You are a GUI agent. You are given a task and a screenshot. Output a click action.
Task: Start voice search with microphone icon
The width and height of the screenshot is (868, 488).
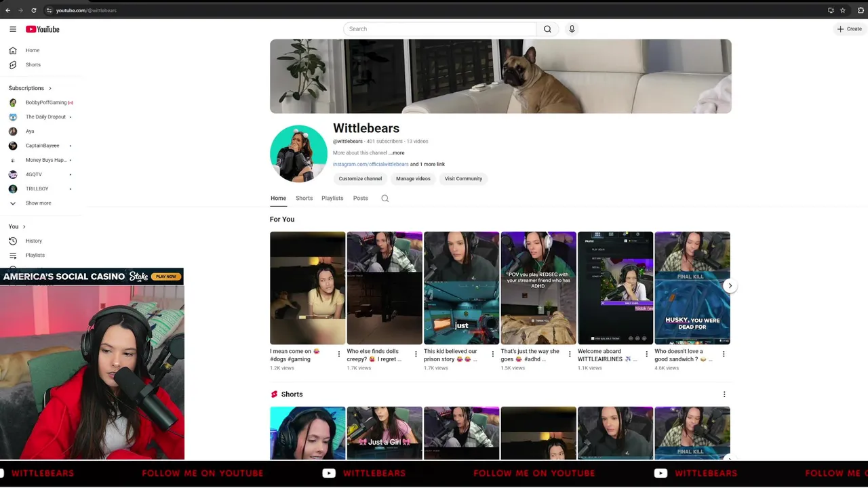572,29
